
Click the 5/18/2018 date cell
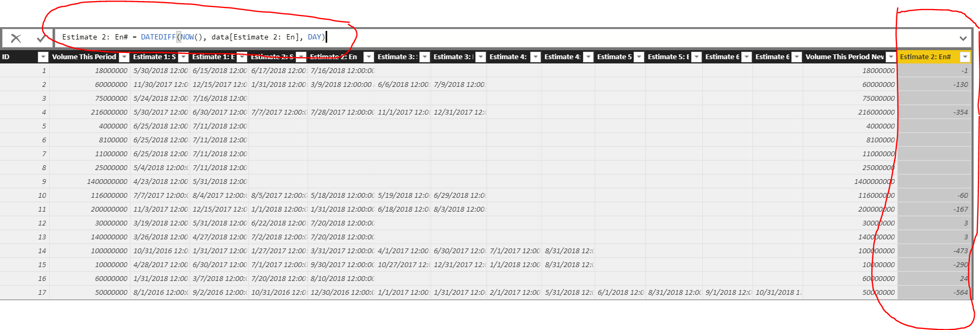(342, 196)
